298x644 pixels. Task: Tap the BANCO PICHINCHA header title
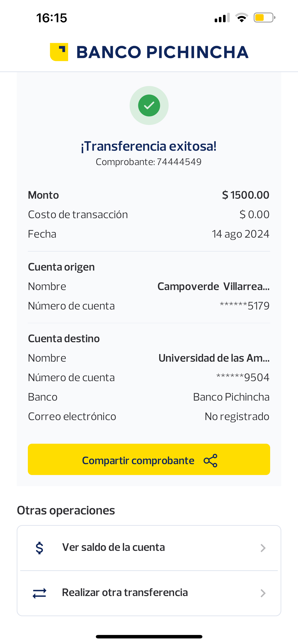point(162,52)
